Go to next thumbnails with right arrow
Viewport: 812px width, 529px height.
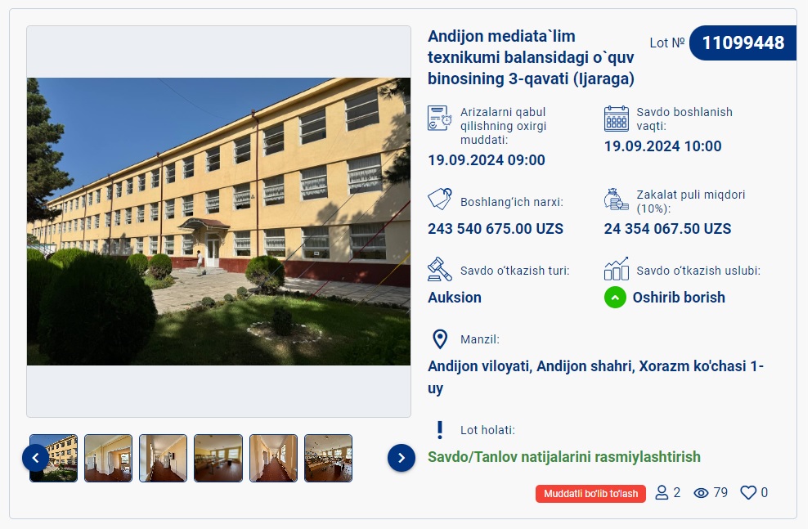coord(402,458)
